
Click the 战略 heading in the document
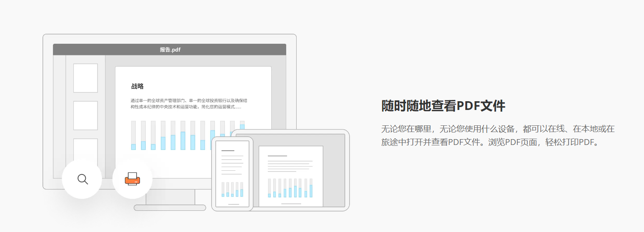point(137,86)
